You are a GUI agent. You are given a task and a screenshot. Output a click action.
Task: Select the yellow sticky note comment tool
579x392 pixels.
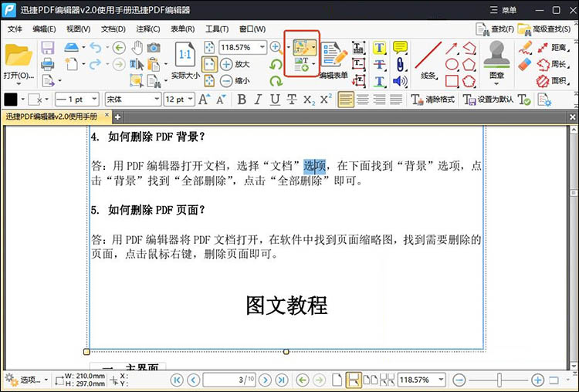click(400, 48)
